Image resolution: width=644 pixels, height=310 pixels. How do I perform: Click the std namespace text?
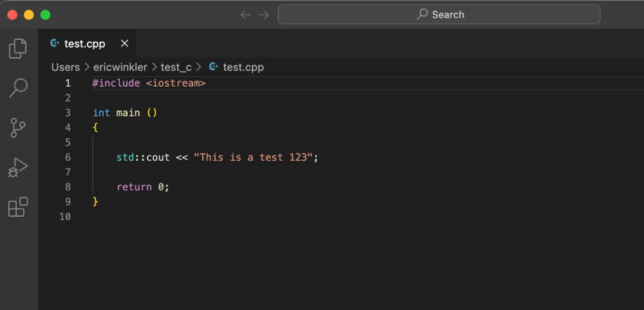(x=126, y=157)
